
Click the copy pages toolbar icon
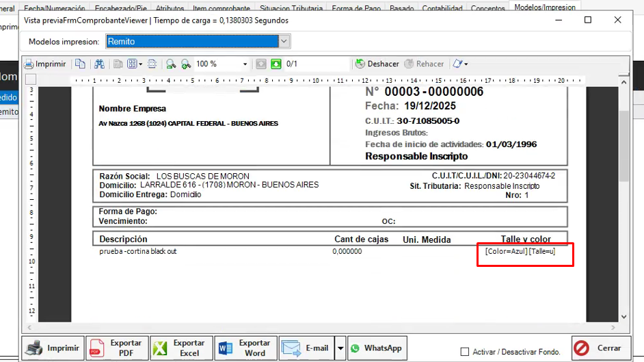tap(80, 64)
